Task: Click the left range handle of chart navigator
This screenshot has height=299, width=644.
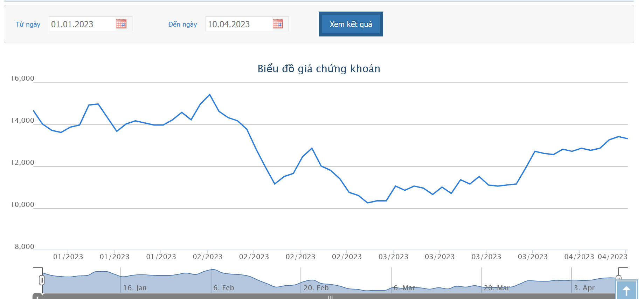Action: [x=42, y=280]
